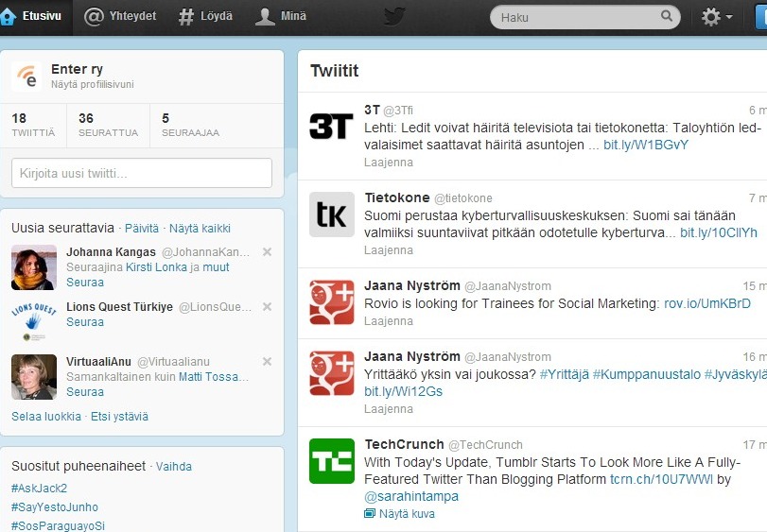Open the Kirsti Lonka link
Screen dimensions: 767x532
click(x=157, y=267)
